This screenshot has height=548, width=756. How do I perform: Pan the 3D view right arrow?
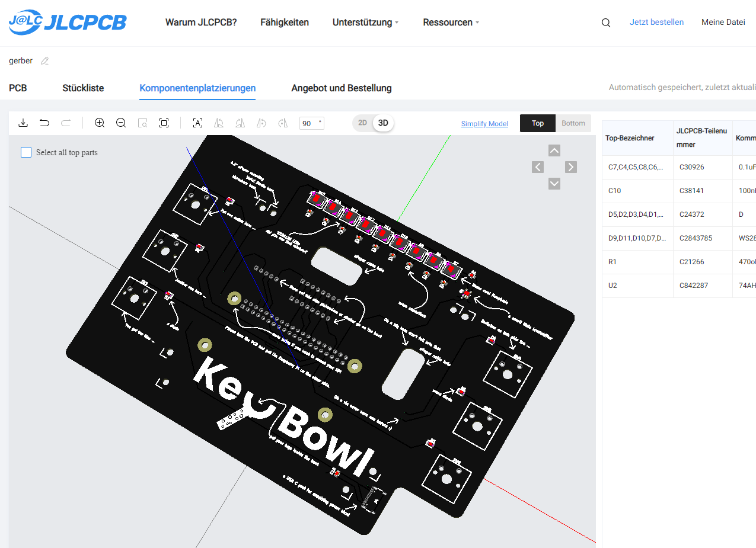pyautogui.click(x=571, y=167)
